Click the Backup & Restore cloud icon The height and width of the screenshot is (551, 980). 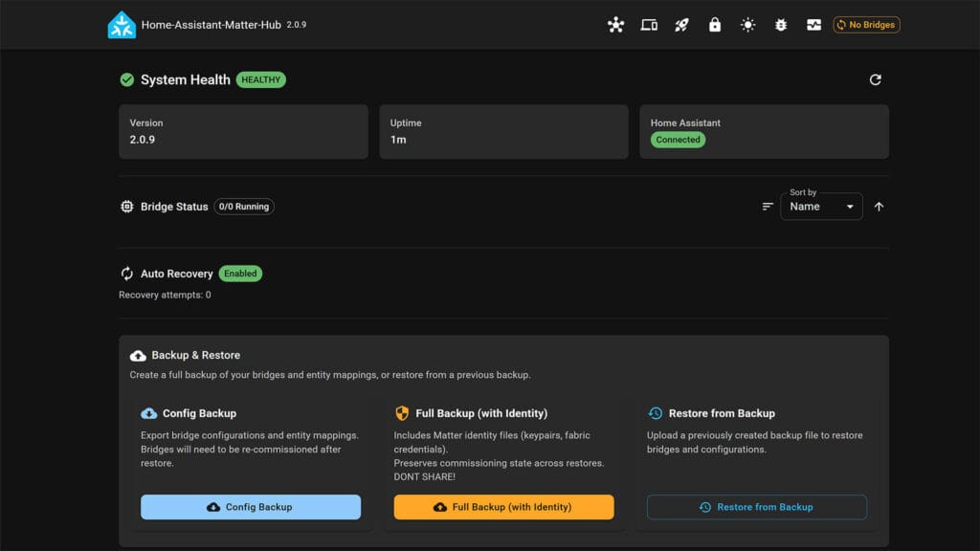click(x=139, y=355)
